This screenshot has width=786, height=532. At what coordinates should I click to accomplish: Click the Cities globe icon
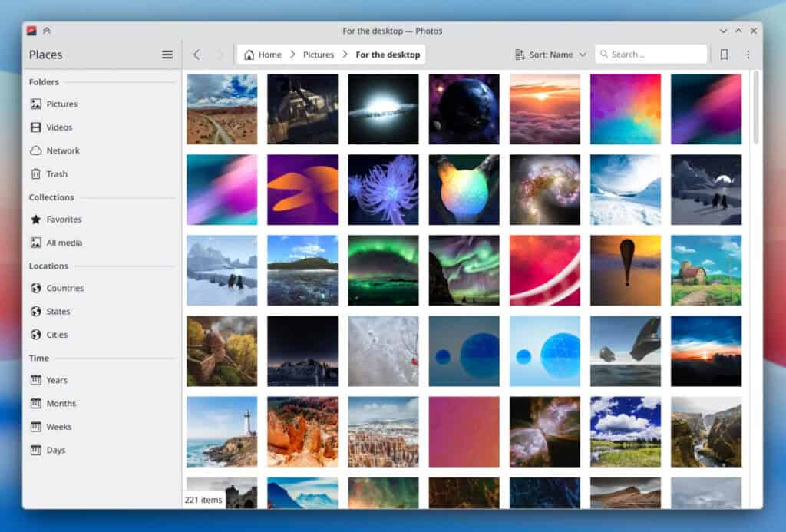tap(35, 335)
